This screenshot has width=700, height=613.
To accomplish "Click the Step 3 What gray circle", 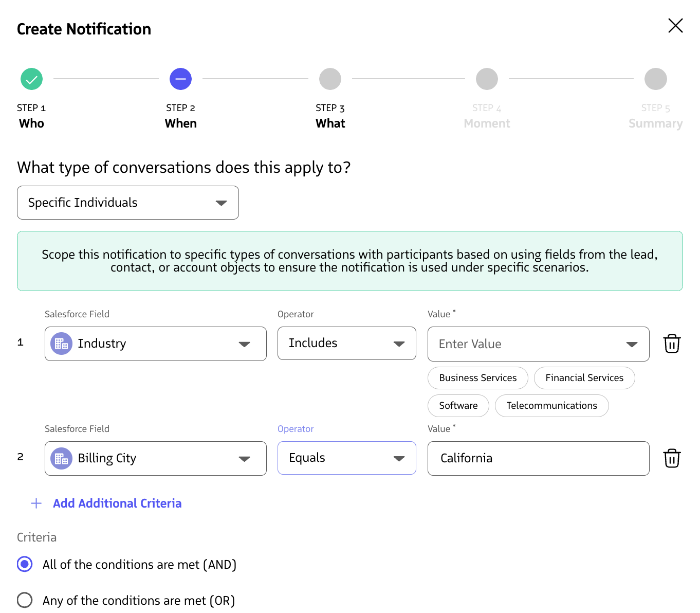I will [330, 79].
